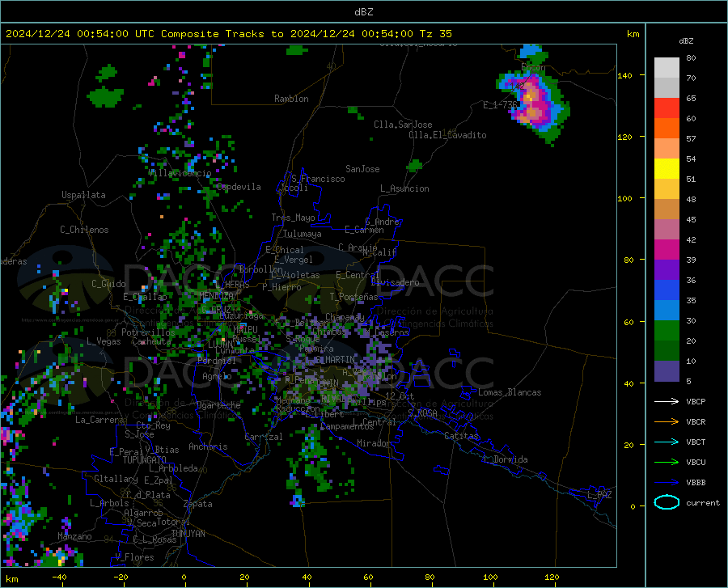Click the C_Chilenos label

(x=84, y=230)
